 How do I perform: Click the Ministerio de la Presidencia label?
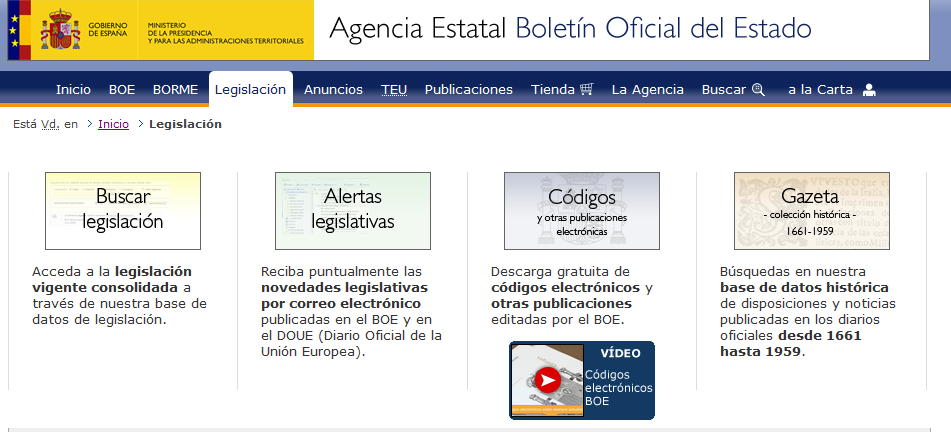point(226,33)
